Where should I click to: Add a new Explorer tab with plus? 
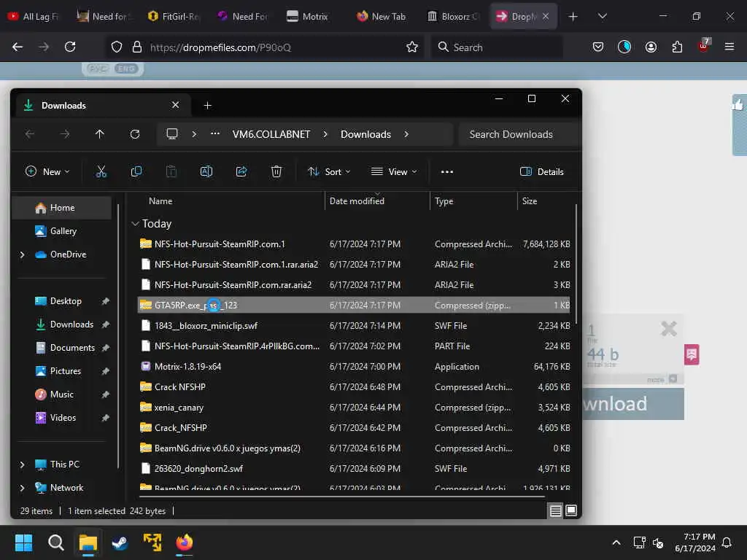point(208,105)
